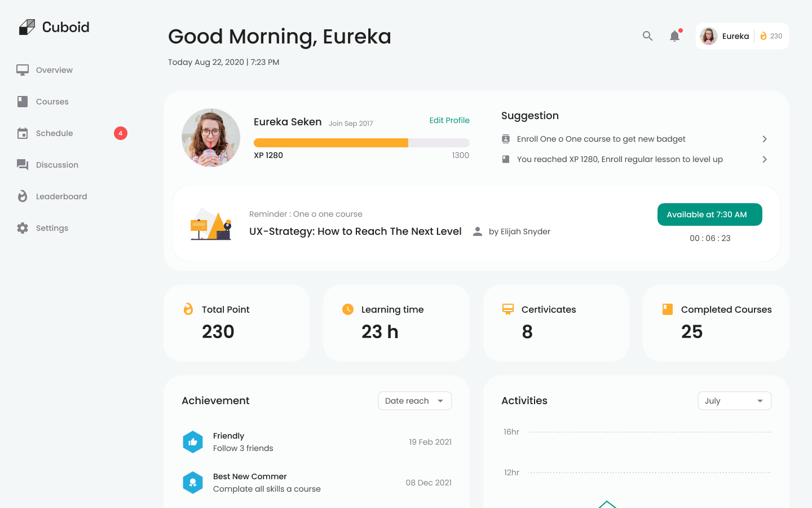812x508 pixels.
Task: Click the Learning time clock icon
Action: point(348,309)
